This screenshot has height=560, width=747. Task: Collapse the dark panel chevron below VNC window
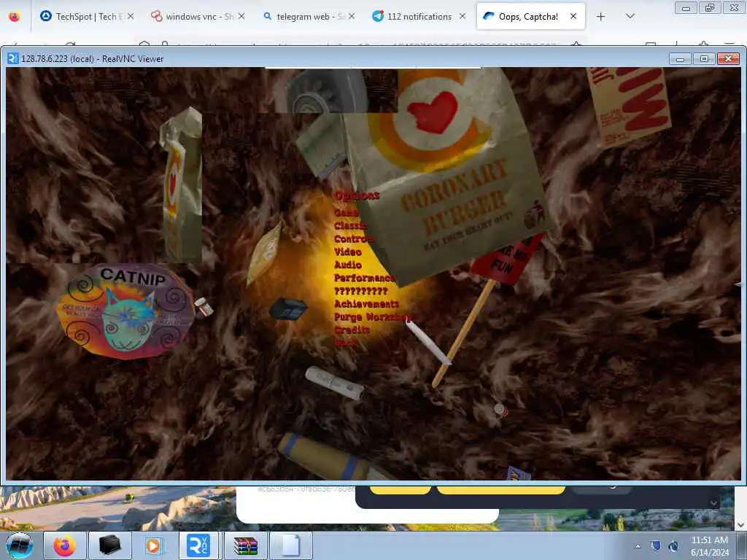[x=713, y=503]
